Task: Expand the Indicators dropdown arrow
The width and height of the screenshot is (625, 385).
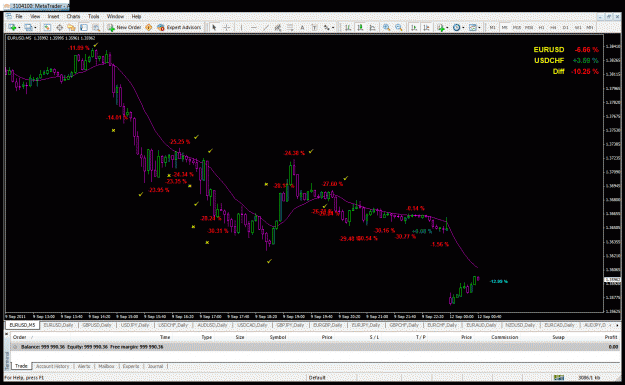Action: [447, 28]
